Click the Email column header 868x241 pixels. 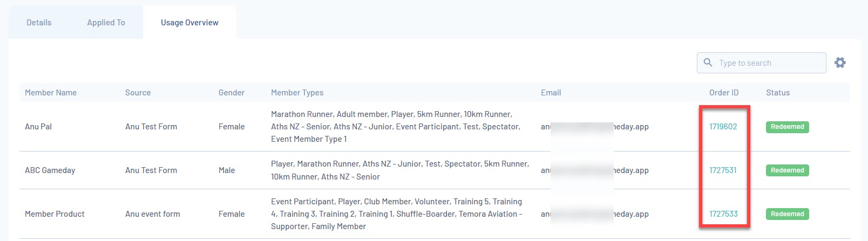point(551,93)
